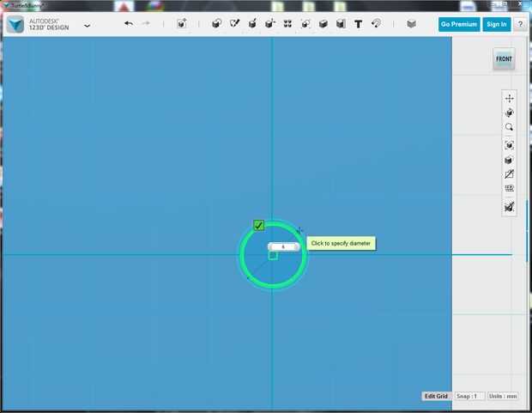Click the Sign In button
The image size is (532, 413).
click(496, 24)
